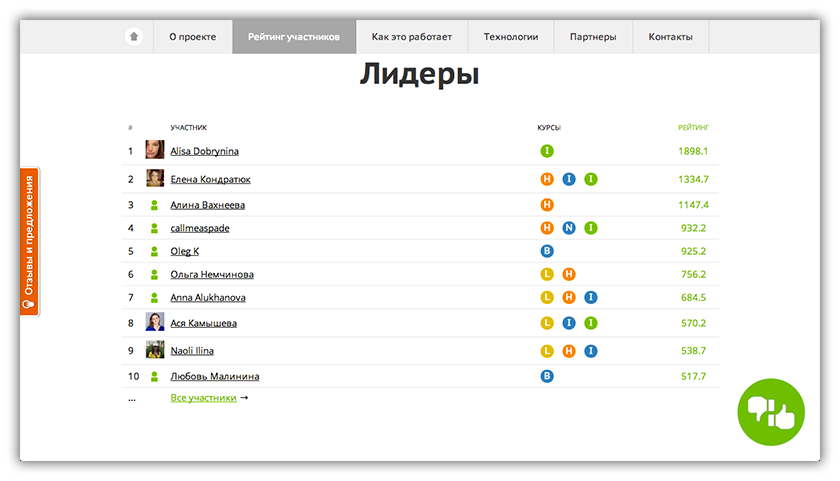Viewport: 840px width, 481px height.
Task: Click the РЕЙТИНГ column header
Action: (x=693, y=127)
